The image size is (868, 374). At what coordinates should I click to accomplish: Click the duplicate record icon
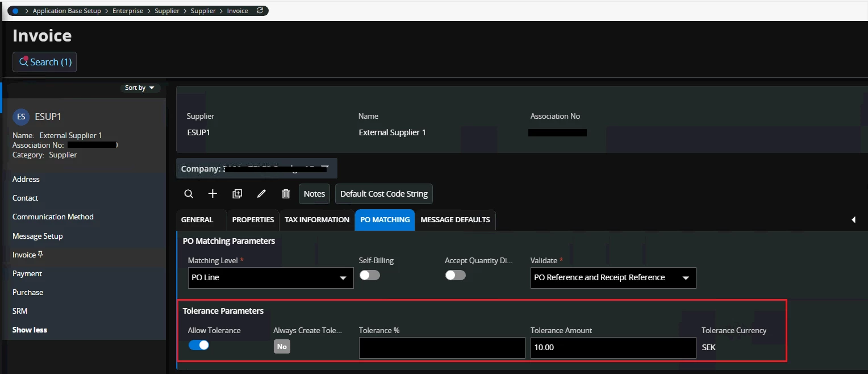(237, 194)
